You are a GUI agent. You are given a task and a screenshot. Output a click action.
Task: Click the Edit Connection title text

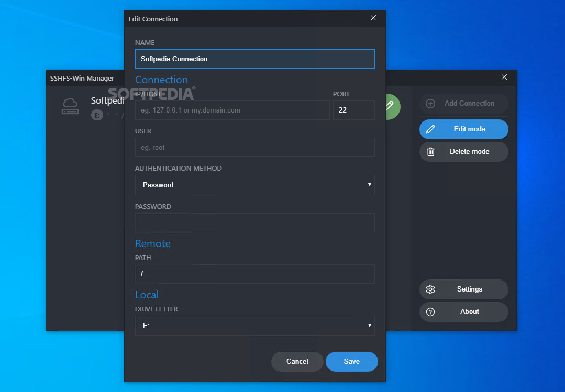click(x=153, y=19)
